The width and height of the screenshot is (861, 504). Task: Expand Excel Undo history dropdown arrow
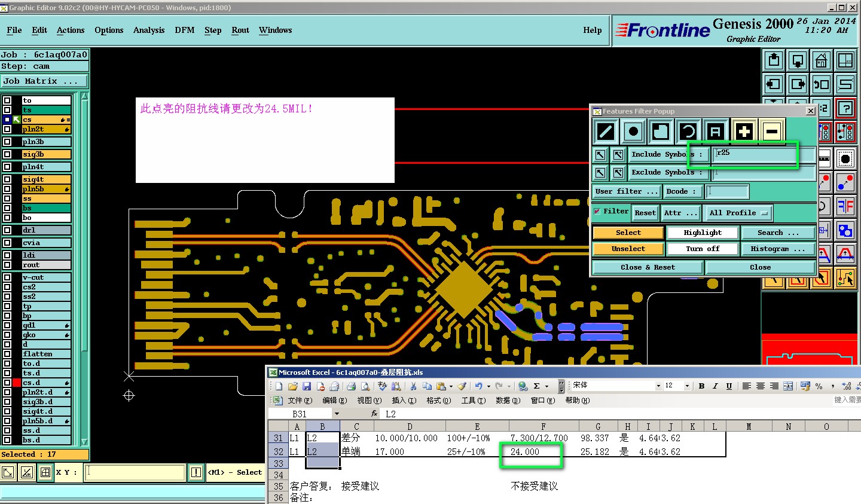tap(487, 386)
